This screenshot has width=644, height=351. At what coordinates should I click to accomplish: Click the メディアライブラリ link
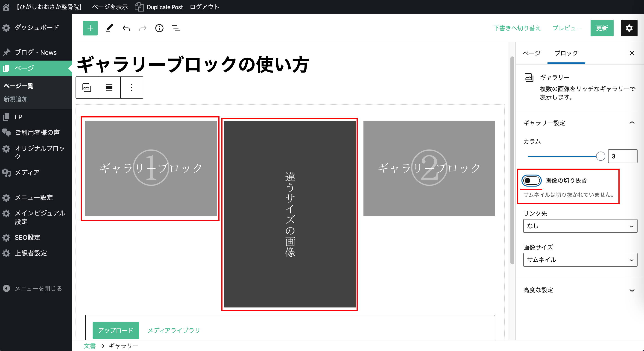[x=174, y=330]
